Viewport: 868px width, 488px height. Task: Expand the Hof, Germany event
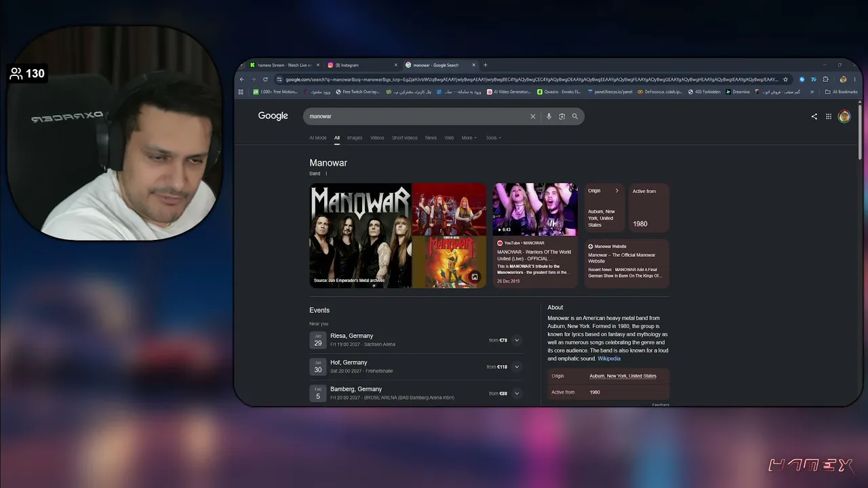coord(517,367)
